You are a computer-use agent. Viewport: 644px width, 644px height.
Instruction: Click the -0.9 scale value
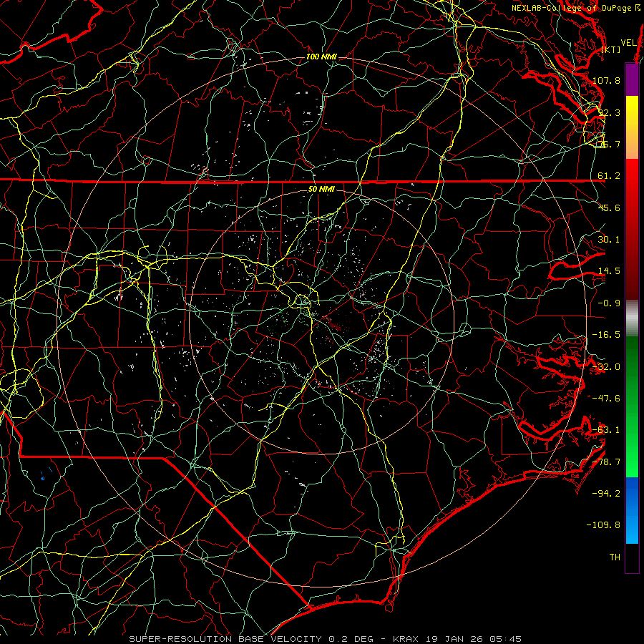coord(609,303)
